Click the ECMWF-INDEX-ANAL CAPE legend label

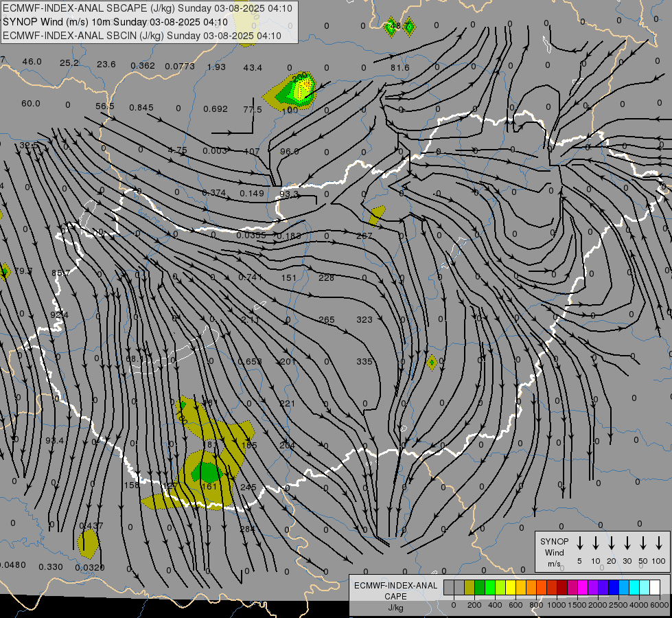395,591
